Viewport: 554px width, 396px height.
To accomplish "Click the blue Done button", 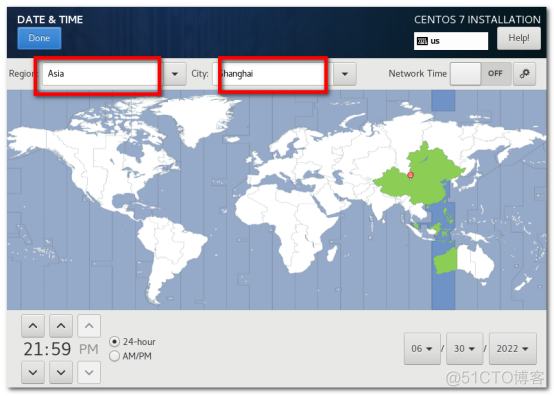I will (x=39, y=38).
